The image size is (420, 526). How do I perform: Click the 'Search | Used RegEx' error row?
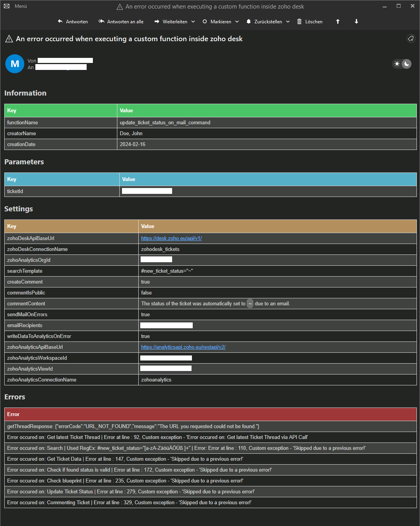click(x=211, y=448)
